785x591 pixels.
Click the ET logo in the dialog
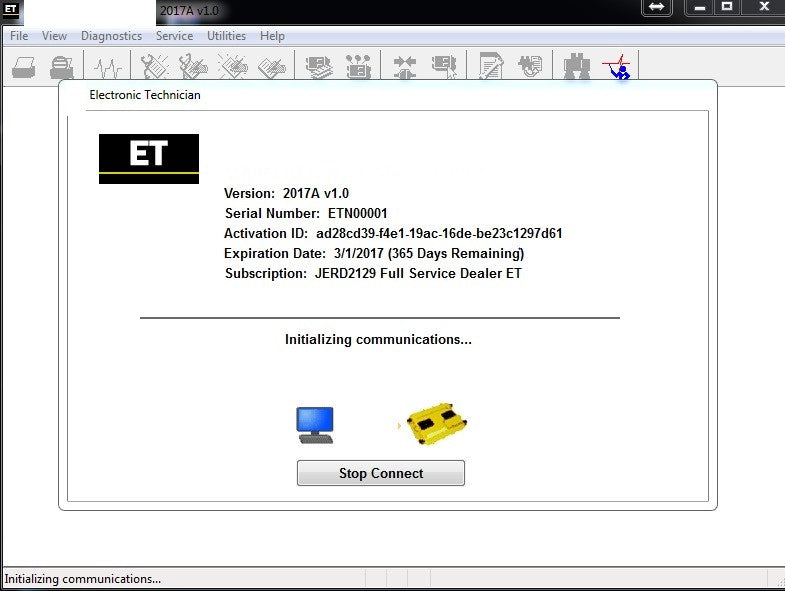149,159
